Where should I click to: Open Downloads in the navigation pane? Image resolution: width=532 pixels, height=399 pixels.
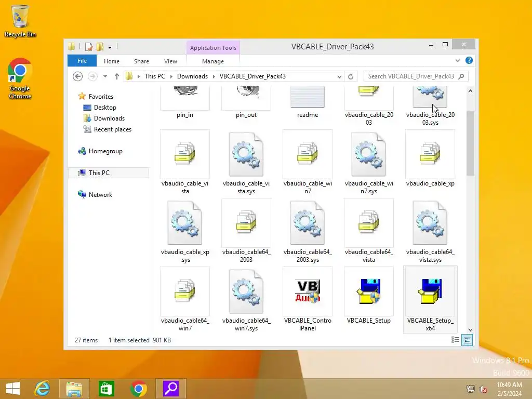click(x=109, y=118)
